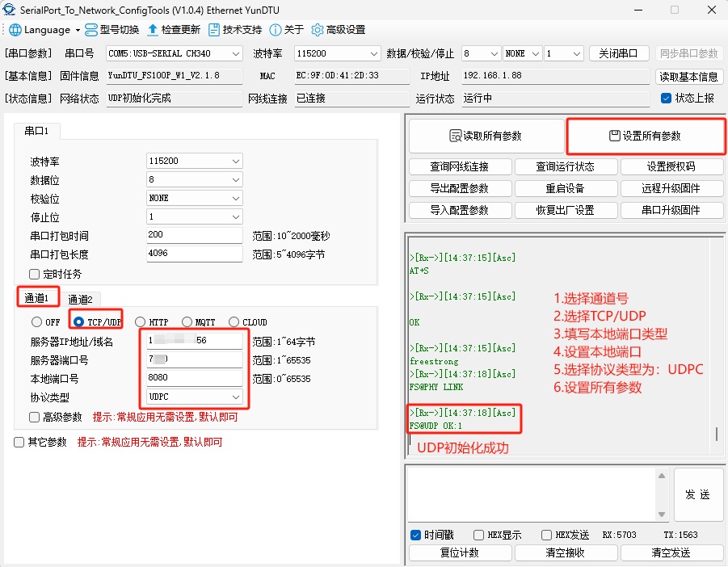Image resolution: width=728 pixels, height=567 pixels.
Task: Click 串口升级固件 button
Action: [671, 210]
